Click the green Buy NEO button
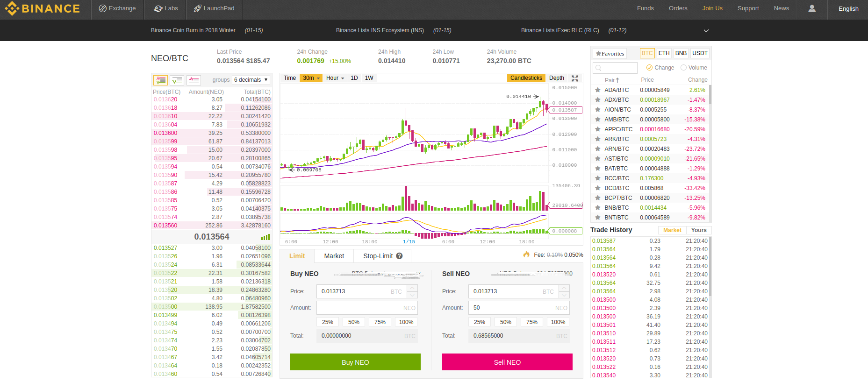Viewport: 868px width, 389px height. click(355, 362)
